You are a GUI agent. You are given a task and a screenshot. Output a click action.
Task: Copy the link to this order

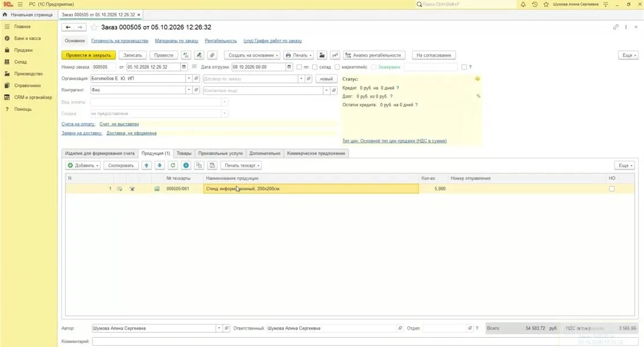[616, 27]
